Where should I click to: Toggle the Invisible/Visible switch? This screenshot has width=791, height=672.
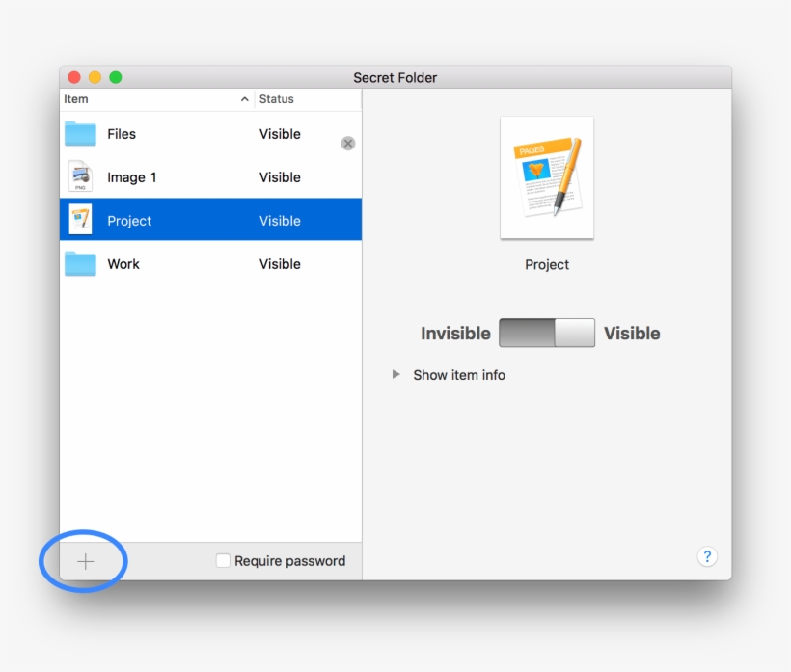[x=546, y=333]
